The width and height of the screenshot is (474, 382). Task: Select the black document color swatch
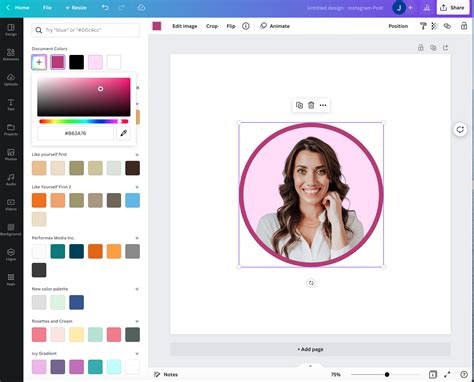click(x=76, y=62)
